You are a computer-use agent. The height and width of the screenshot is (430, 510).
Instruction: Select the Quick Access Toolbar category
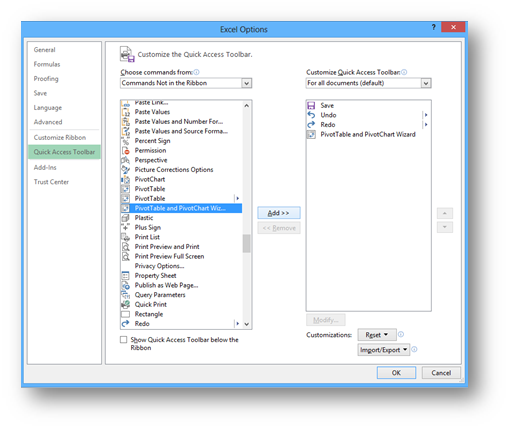click(x=64, y=152)
